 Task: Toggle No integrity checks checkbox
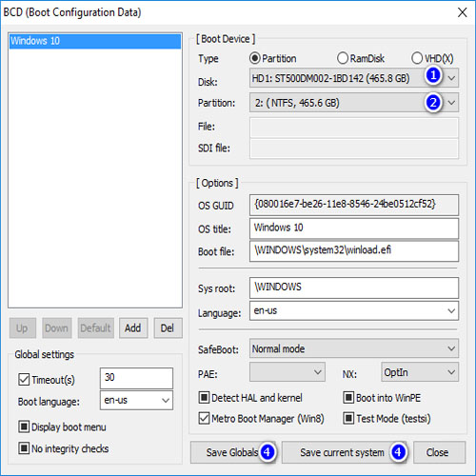point(24,448)
